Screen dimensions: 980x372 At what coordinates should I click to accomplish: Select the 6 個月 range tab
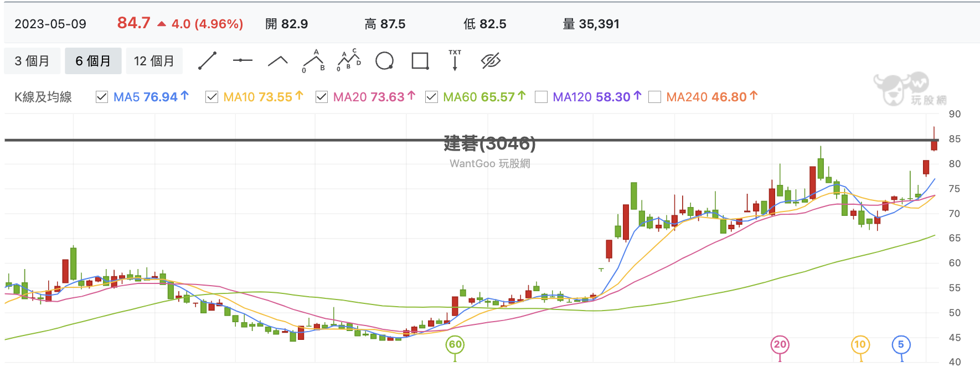pos(93,61)
